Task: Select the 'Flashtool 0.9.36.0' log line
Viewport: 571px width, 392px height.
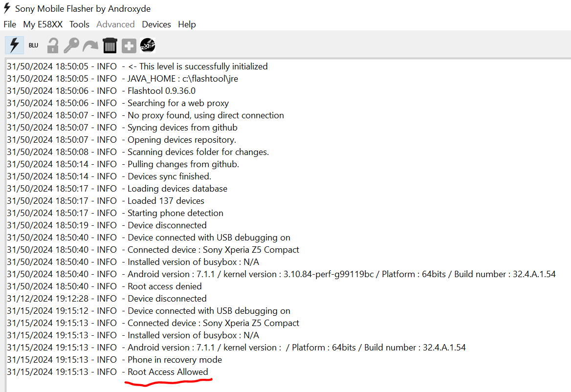Action: point(161,91)
